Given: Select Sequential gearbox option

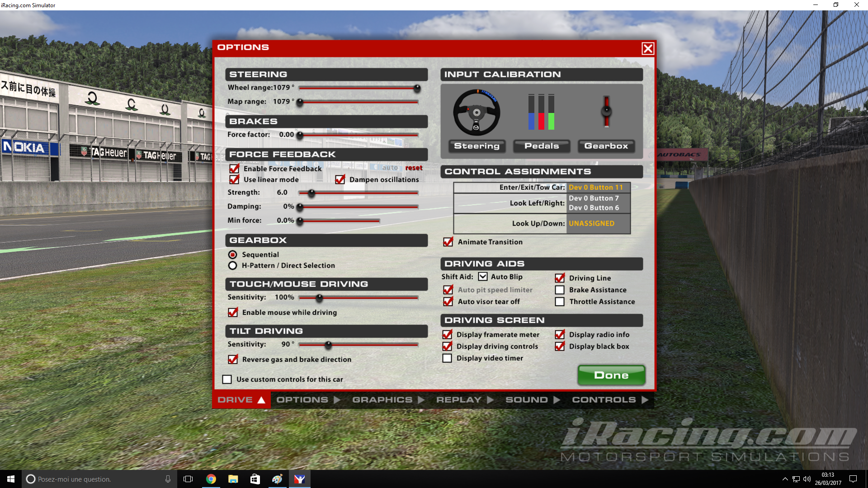Looking at the screenshot, I should (x=232, y=254).
